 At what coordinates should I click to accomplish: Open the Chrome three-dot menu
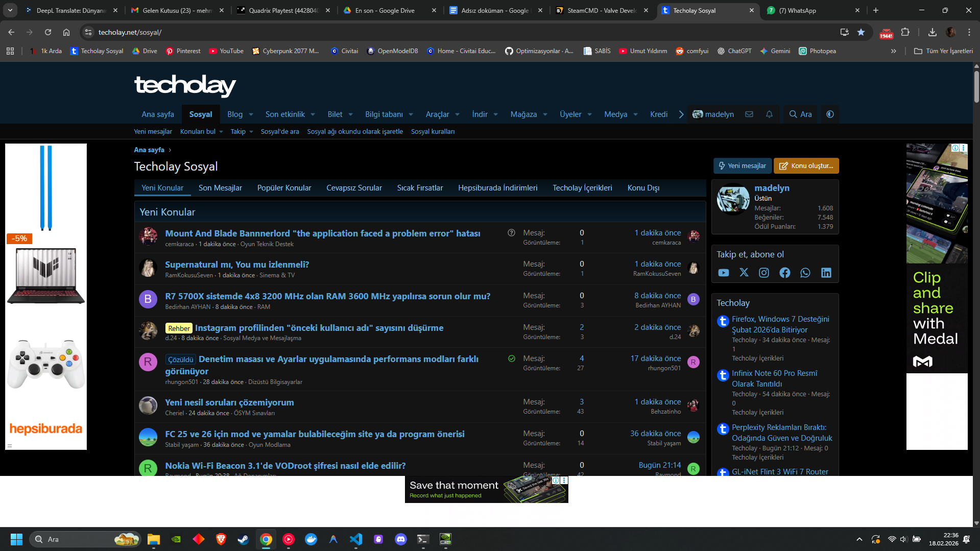[x=969, y=32]
